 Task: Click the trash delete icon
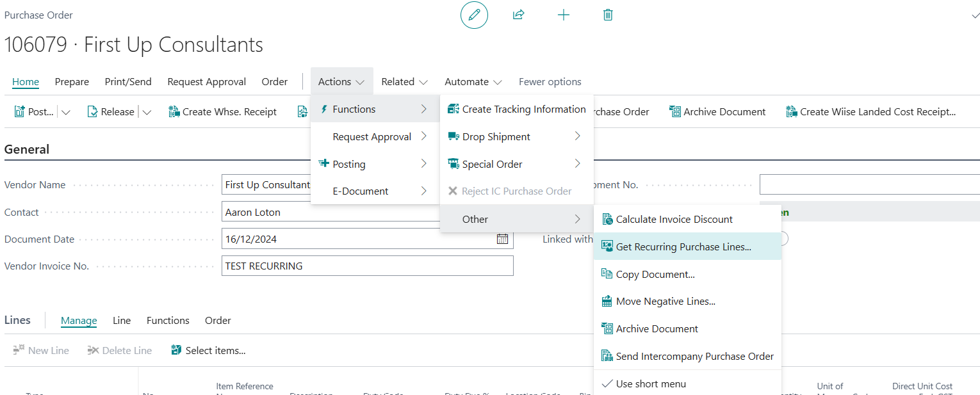click(608, 15)
